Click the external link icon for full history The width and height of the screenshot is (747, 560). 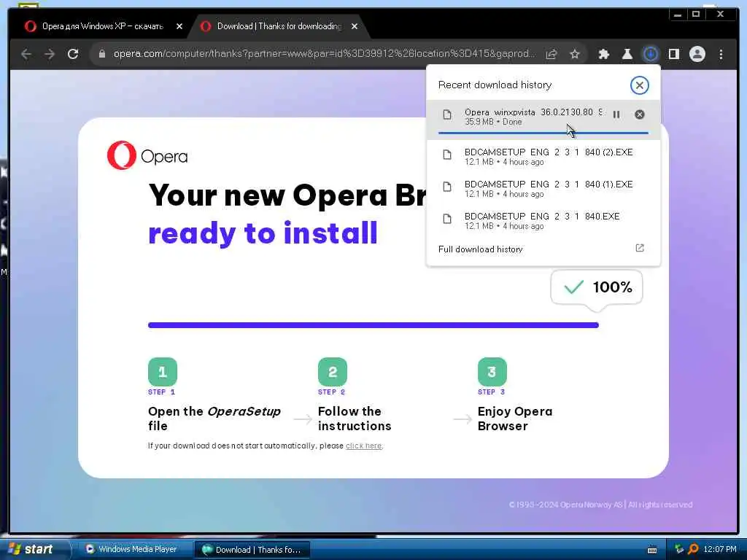click(x=639, y=248)
